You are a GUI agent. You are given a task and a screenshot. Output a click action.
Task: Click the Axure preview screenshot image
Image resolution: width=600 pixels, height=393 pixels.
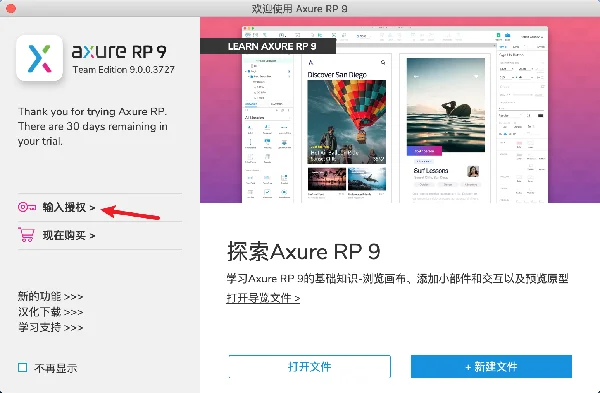(x=395, y=115)
